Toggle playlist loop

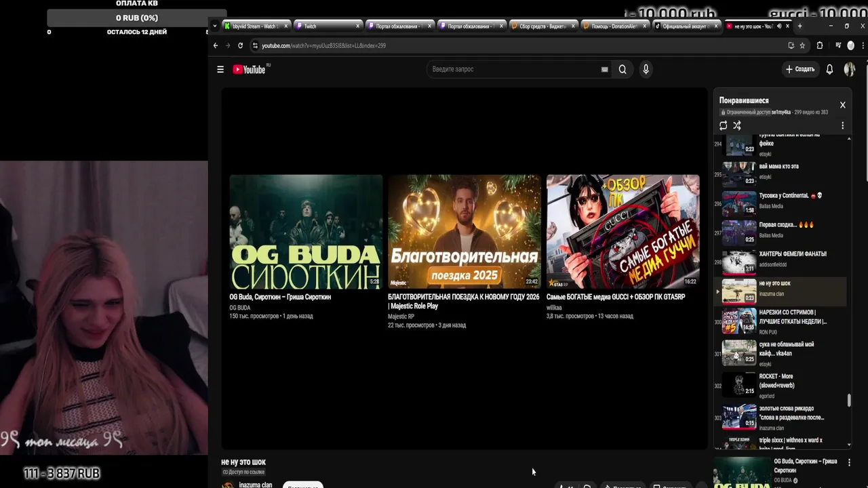pos(723,125)
